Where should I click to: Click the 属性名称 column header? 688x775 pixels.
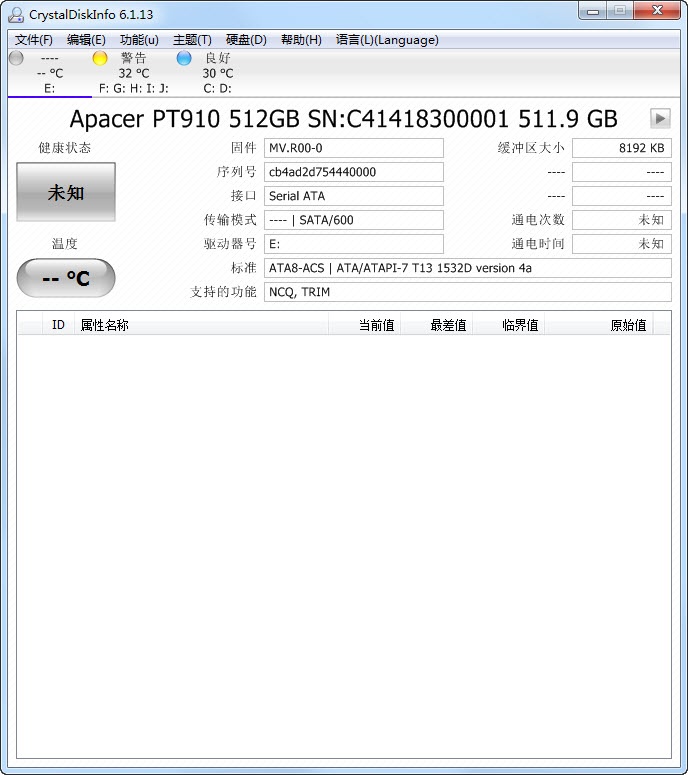coord(201,325)
